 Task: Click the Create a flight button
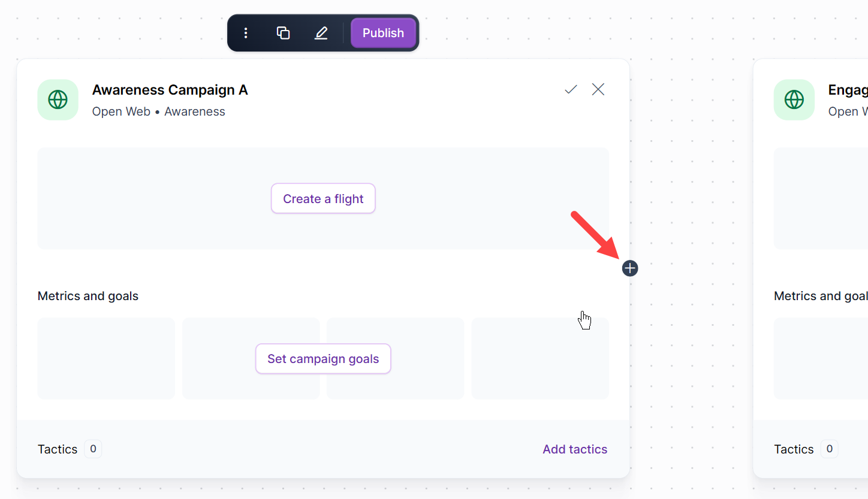click(323, 199)
